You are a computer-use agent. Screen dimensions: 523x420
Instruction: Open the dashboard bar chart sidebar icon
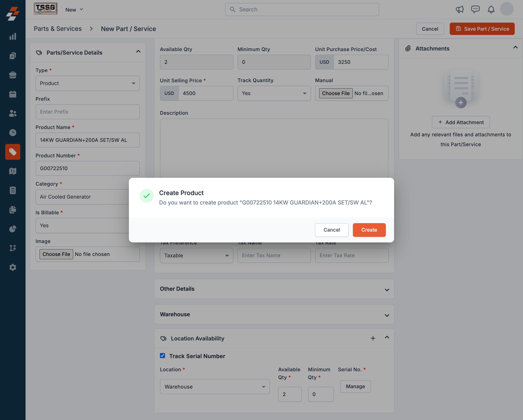click(x=13, y=36)
